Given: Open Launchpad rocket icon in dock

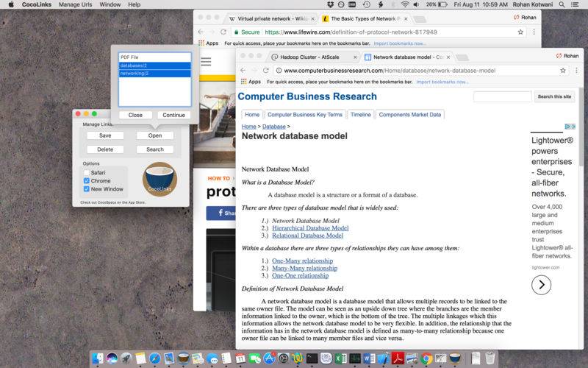Looking at the screenshot, I should pyautogui.click(x=126, y=358).
